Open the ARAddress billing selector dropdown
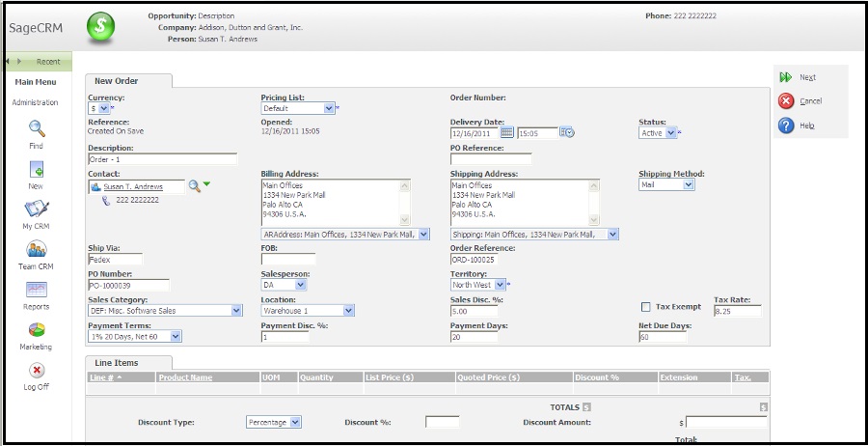 (345, 235)
